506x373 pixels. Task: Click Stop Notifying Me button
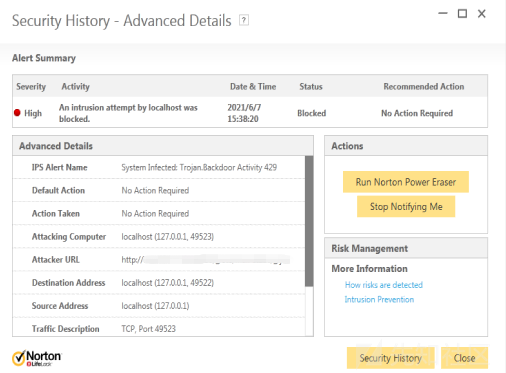406,207
